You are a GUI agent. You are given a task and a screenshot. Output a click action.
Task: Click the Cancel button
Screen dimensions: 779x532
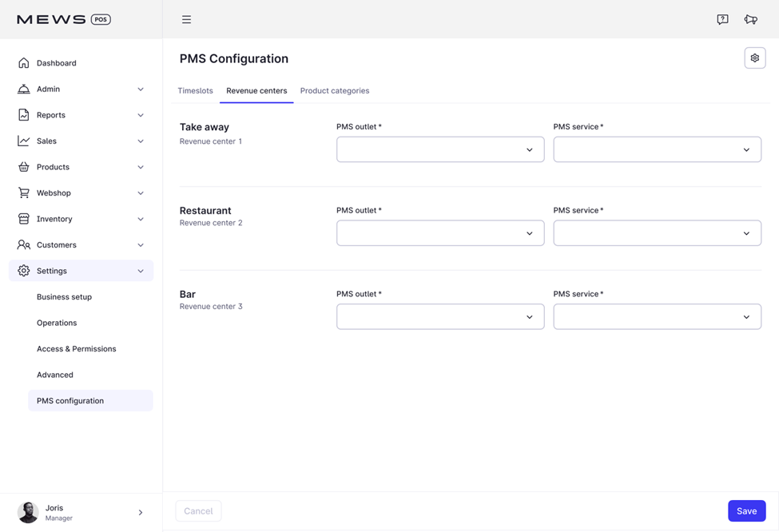(198, 511)
